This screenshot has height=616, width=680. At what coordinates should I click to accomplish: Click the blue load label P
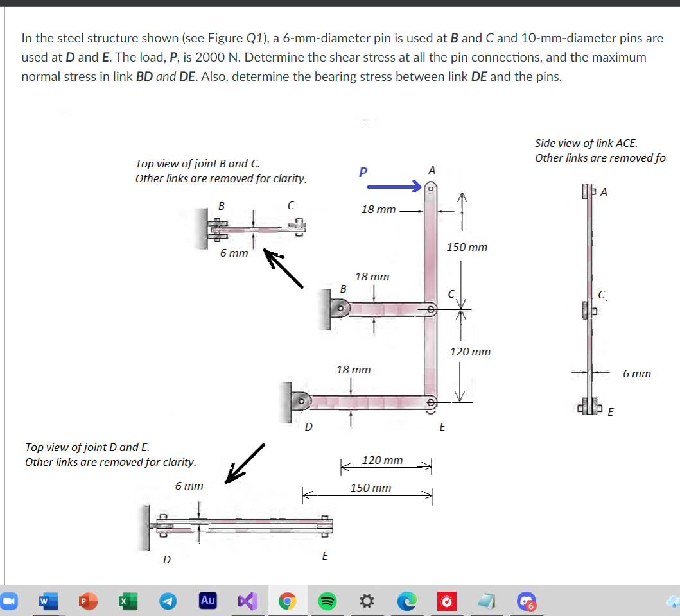tap(363, 172)
